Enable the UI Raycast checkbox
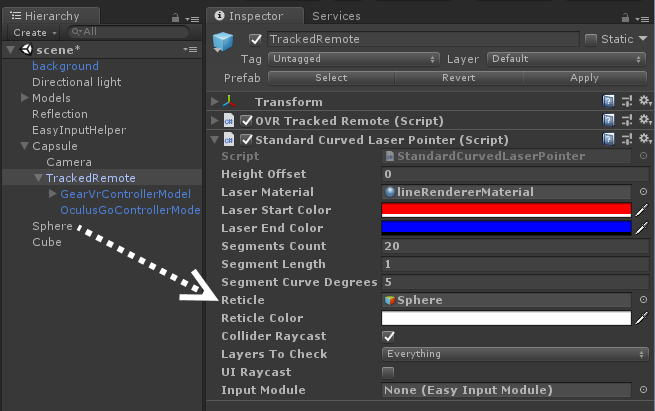 (x=388, y=372)
